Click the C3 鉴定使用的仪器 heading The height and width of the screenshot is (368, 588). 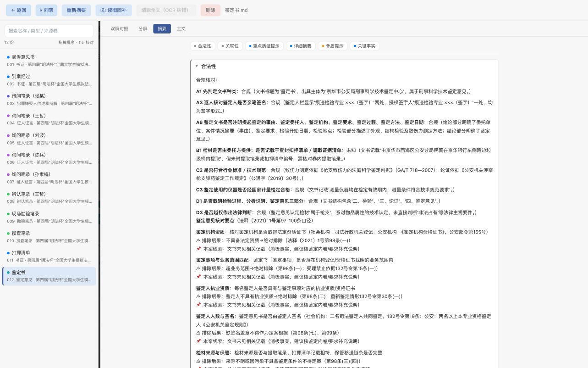[x=243, y=190]
